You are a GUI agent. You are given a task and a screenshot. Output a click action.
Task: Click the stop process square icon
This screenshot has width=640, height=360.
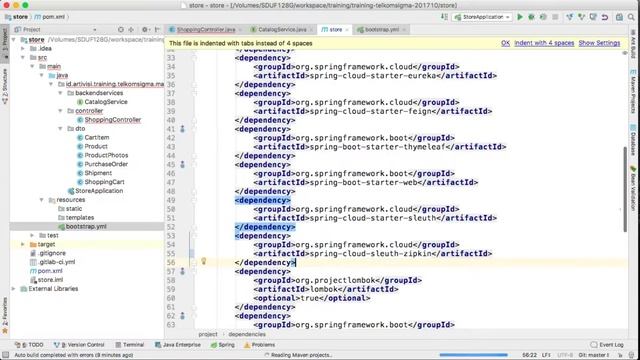[x=555, y=17]
